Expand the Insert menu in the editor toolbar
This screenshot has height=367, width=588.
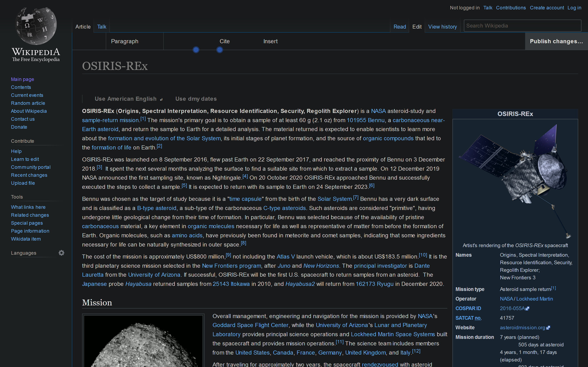coord(271,41)
